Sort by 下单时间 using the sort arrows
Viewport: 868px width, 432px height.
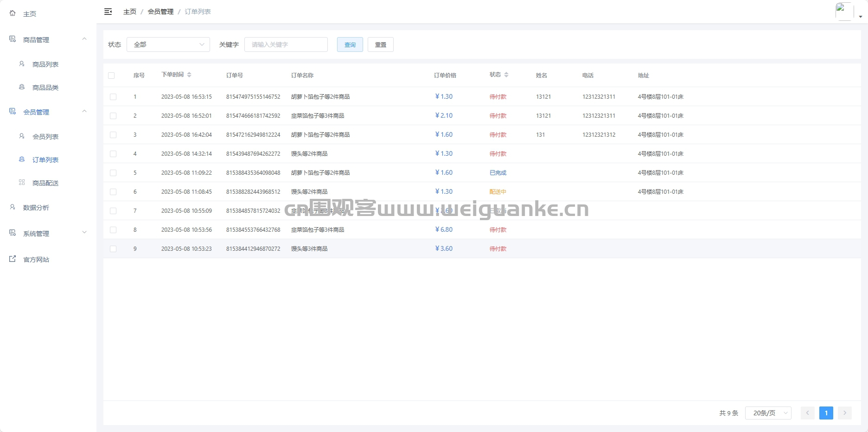tap(189, 75)
